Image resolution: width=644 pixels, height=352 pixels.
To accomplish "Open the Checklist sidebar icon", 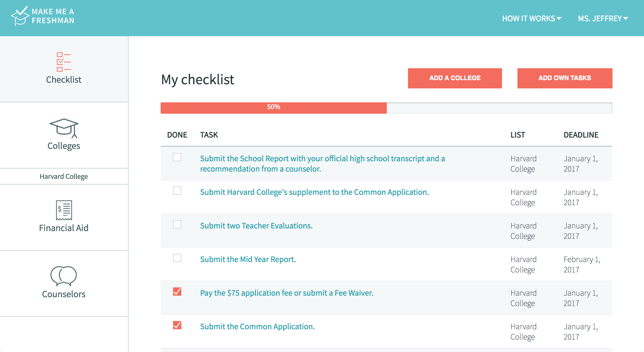I will 64,62.
